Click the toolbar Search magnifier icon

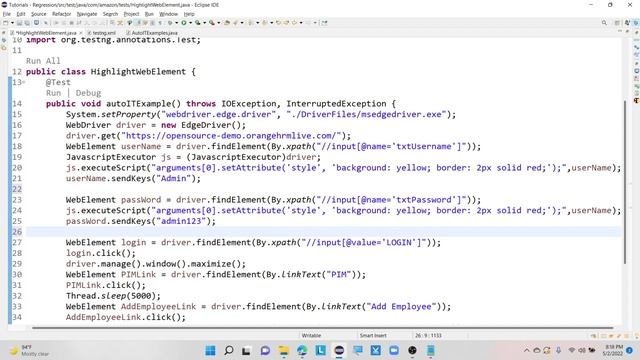click(x=604, y=23)
